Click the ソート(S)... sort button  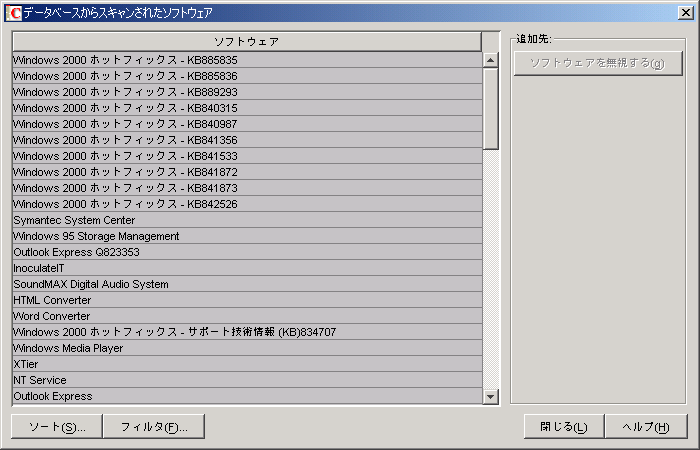pos(57,426)
